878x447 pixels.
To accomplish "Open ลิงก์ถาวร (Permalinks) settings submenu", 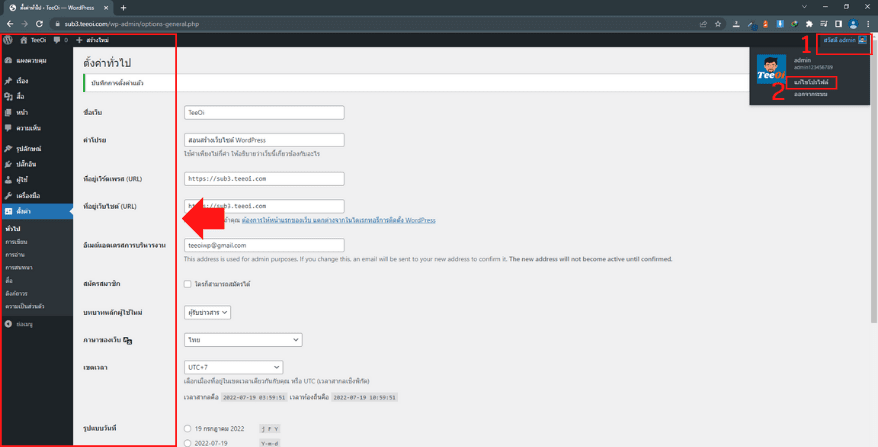I will 16,293.
